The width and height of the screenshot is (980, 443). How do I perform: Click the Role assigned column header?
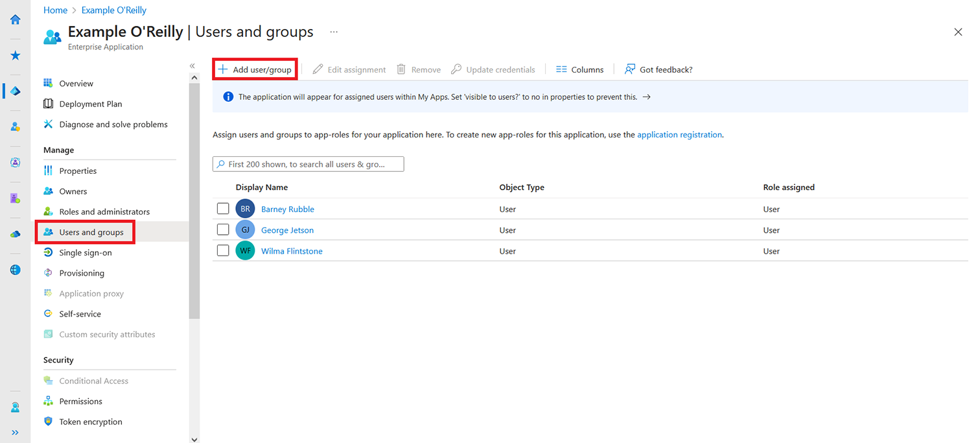click(x=789, y=187)
